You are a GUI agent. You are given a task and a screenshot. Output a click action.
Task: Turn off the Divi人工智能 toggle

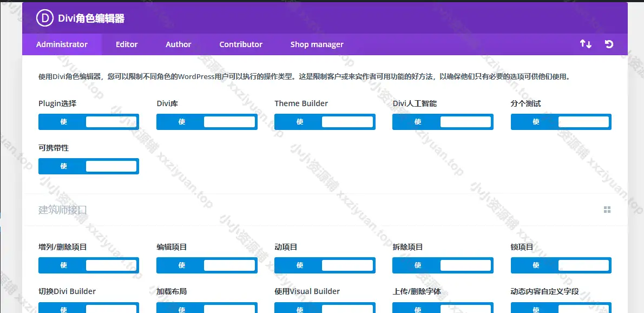tap(443, 122)
